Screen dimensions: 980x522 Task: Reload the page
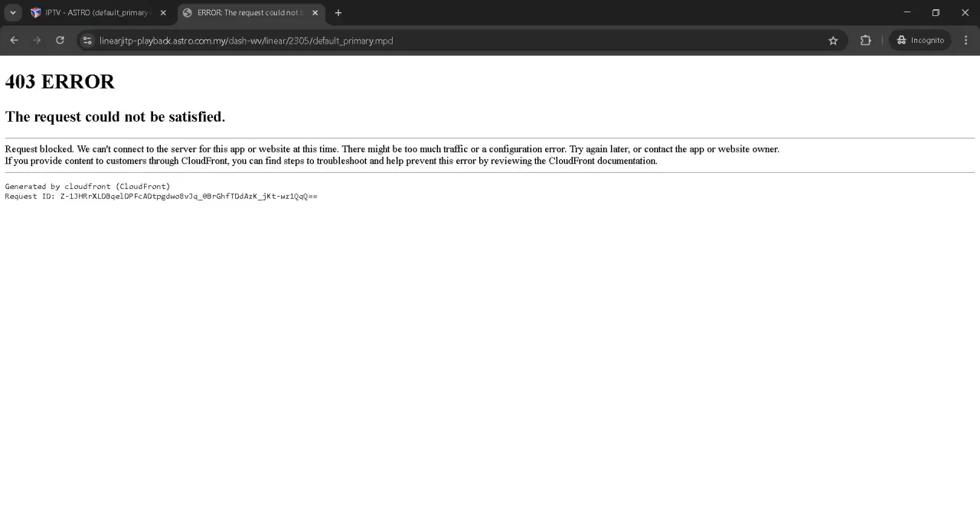click(x=60, y=41)
